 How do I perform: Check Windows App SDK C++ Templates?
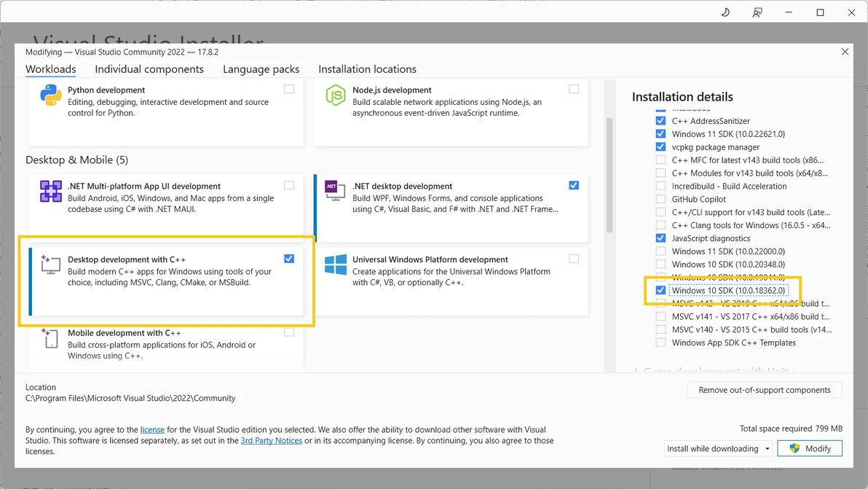660,343
